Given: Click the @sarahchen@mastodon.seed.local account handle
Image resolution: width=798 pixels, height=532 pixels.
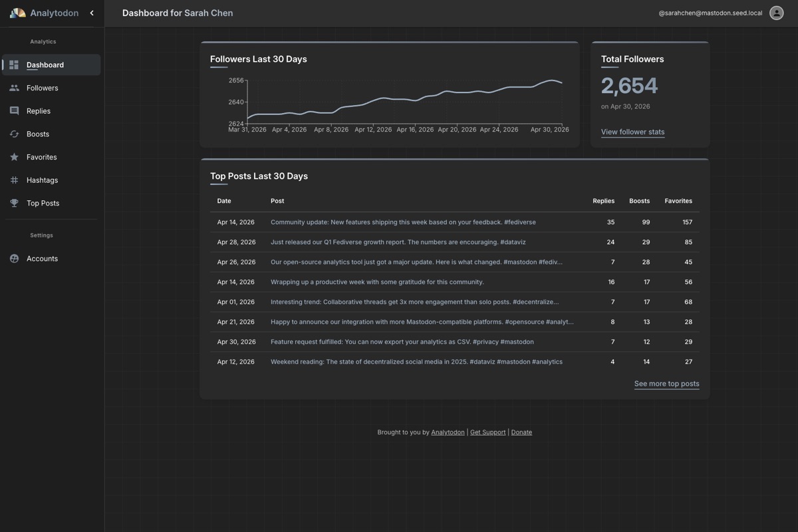Looking at the screenshot, I should 710,13.
